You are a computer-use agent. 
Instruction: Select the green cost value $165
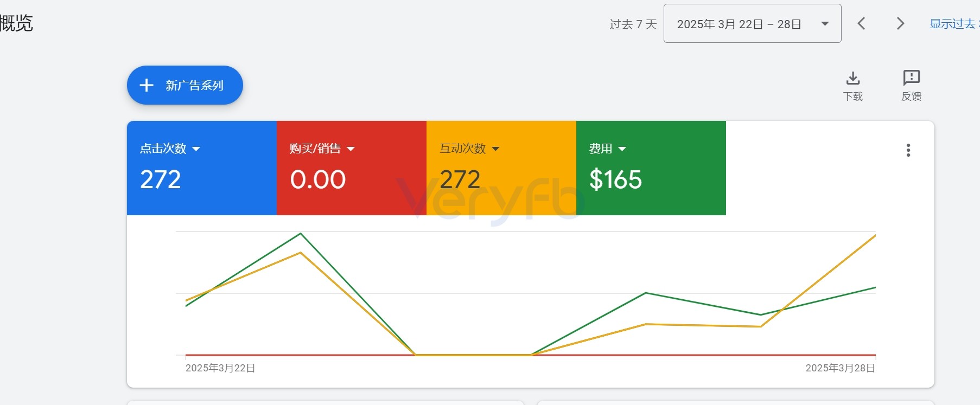[616, 179]
